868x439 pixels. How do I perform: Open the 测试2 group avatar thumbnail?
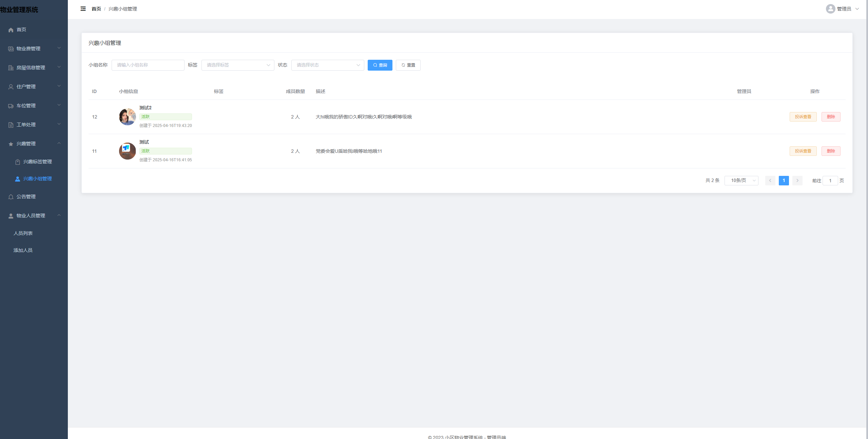click(x=127, y=117)
